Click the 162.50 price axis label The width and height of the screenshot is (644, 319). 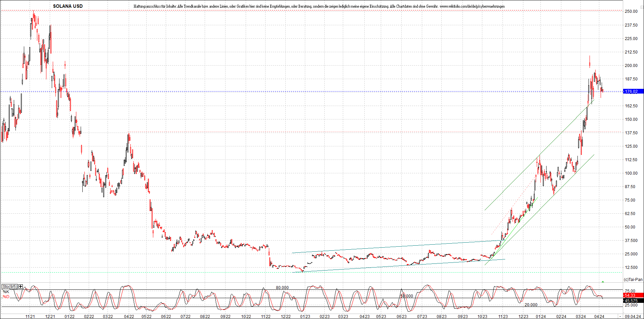[x=631, y=106]
